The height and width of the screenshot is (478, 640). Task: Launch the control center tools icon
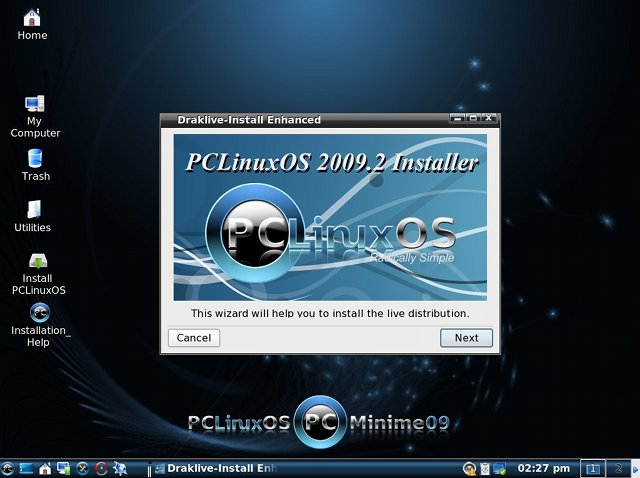click(x=82, y=468)
